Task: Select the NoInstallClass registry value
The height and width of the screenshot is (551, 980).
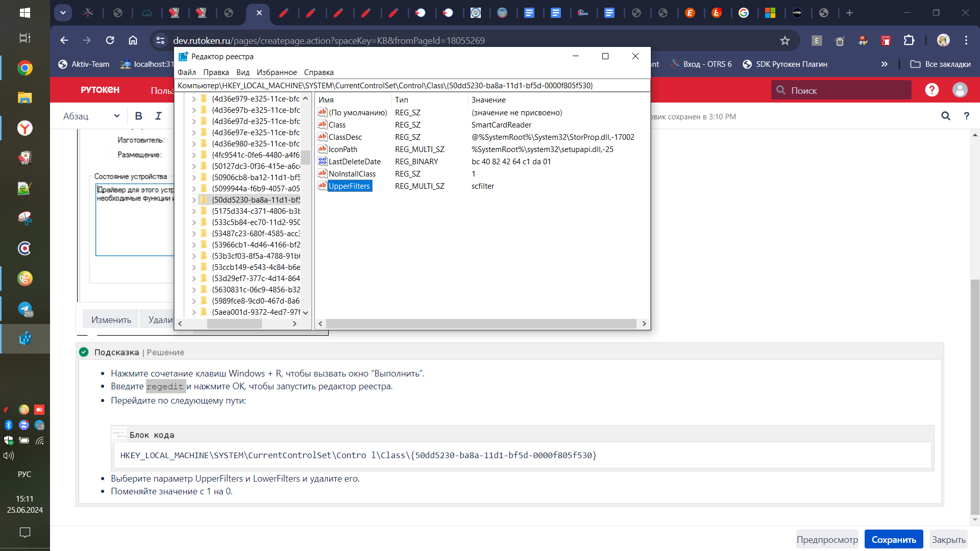Action: pyautogui.click(x=352, y=173)
